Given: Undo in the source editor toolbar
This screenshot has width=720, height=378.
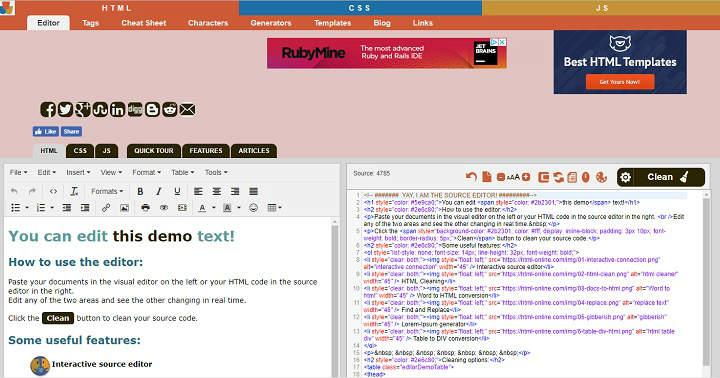Looking at the screenshot, I should 471,176.
